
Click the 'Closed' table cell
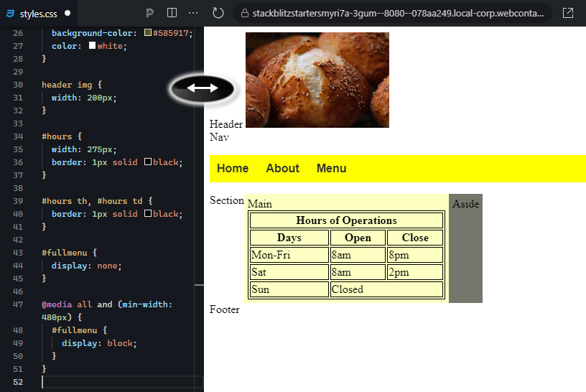386,289
